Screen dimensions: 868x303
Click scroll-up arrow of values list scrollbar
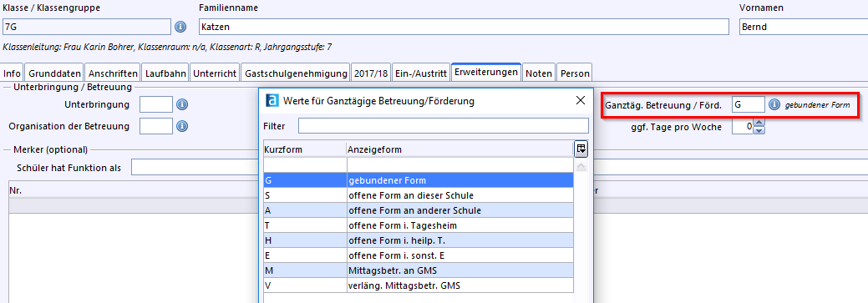[x=581, y=166]
